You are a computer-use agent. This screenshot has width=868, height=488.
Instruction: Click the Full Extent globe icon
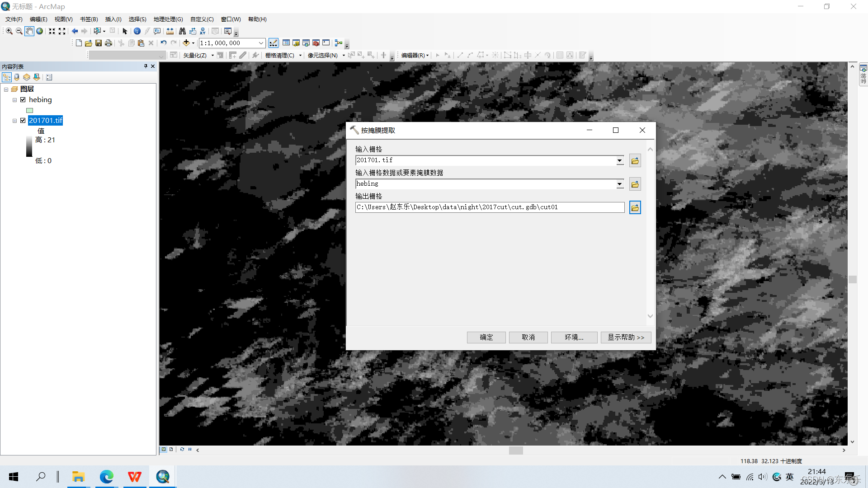(40, 31)
